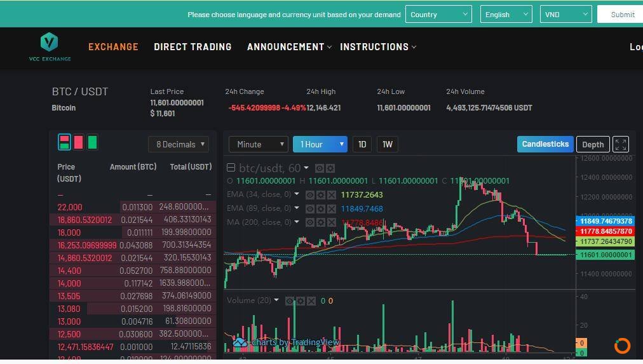Image resolution: width=643 pixels, height=364 pixels.
Task: Expand the Volume (20) arrow
Action: [x=276, y=300]
